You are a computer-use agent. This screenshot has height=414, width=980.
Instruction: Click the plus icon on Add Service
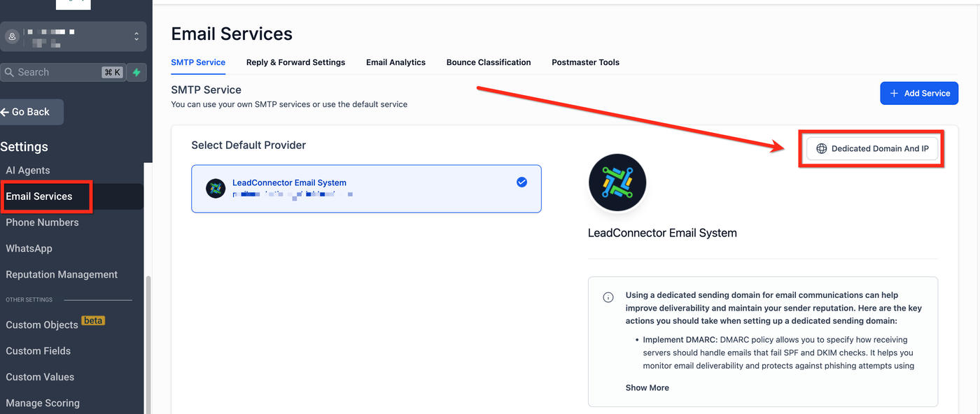click(x=894, y=93)
